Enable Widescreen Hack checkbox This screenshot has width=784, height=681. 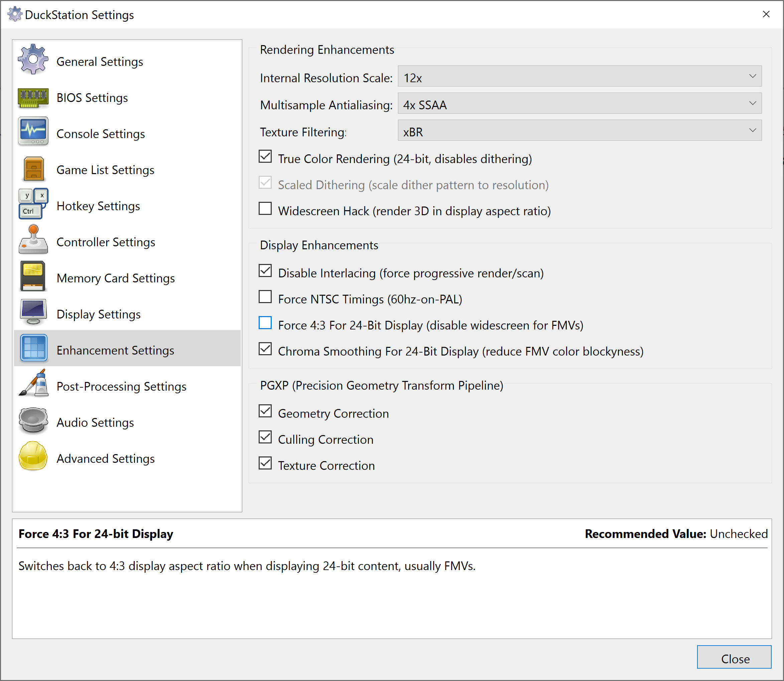(x=265, y=209)
